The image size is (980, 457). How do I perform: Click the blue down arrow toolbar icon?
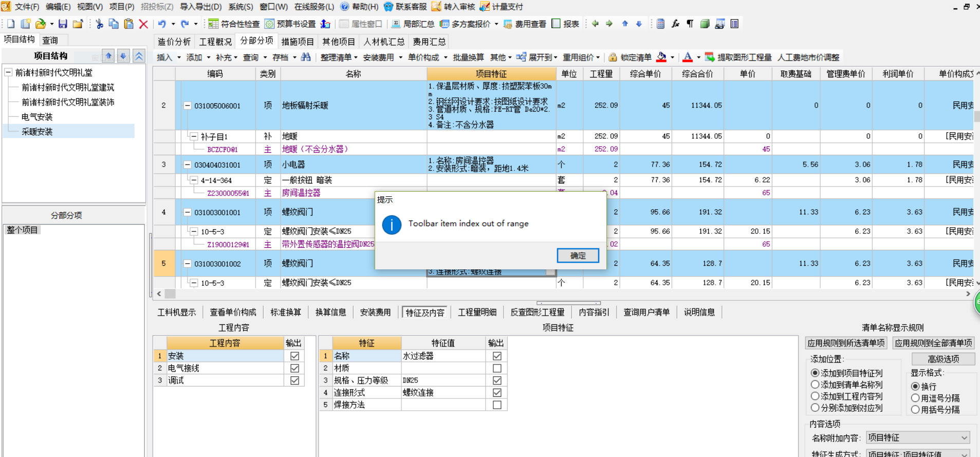(639, 24)
